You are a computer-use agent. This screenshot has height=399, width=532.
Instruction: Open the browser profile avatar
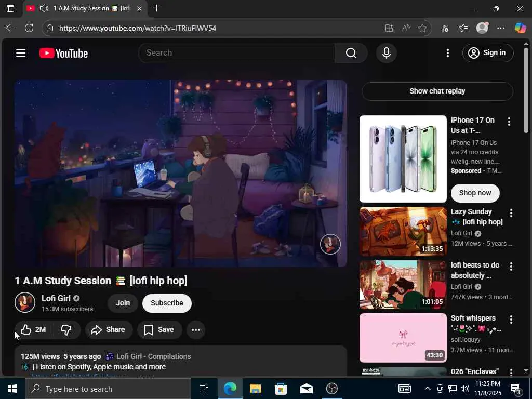coord(482,28)
